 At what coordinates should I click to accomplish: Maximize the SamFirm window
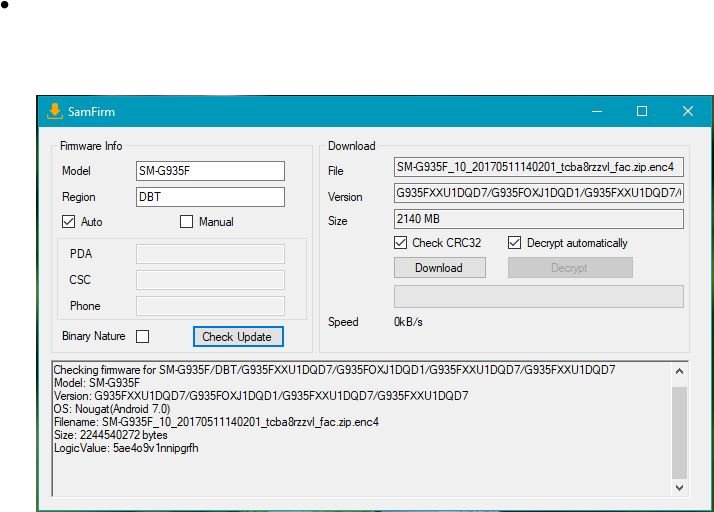coord(642,111)
